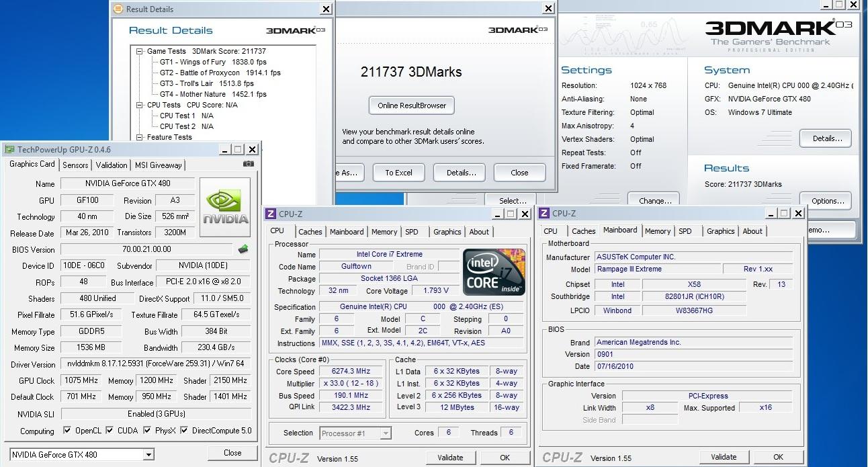Open Graphics tab in the CPU-Z CPU window
Image resolution: width=868 pixels, height=467 pixels.
pyautogui.click(x=447, y=232)
